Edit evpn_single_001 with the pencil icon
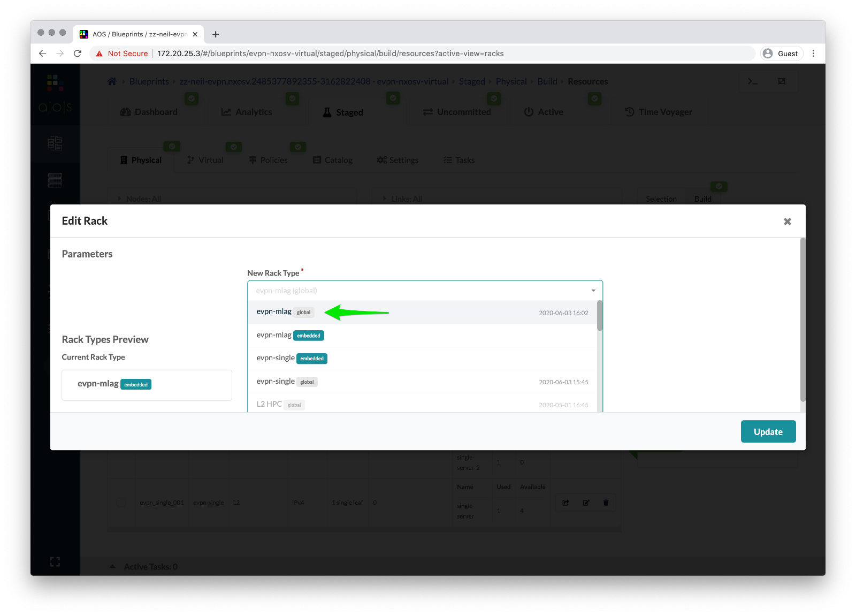This screenshot has height=616, width=856. (586, 503)
